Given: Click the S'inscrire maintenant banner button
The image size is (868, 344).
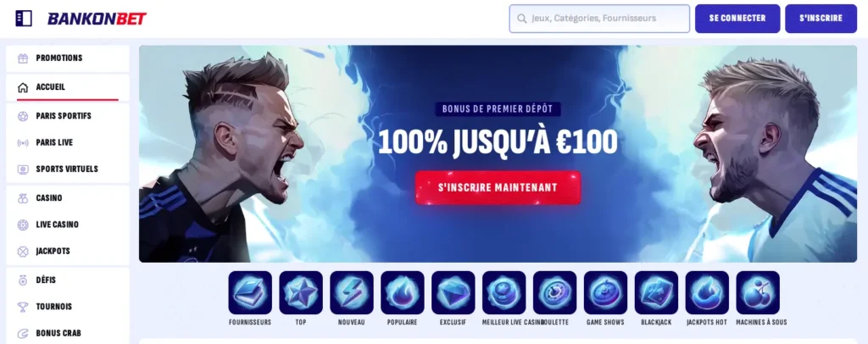Looking at the screenshot, I should tap(498, 187).
